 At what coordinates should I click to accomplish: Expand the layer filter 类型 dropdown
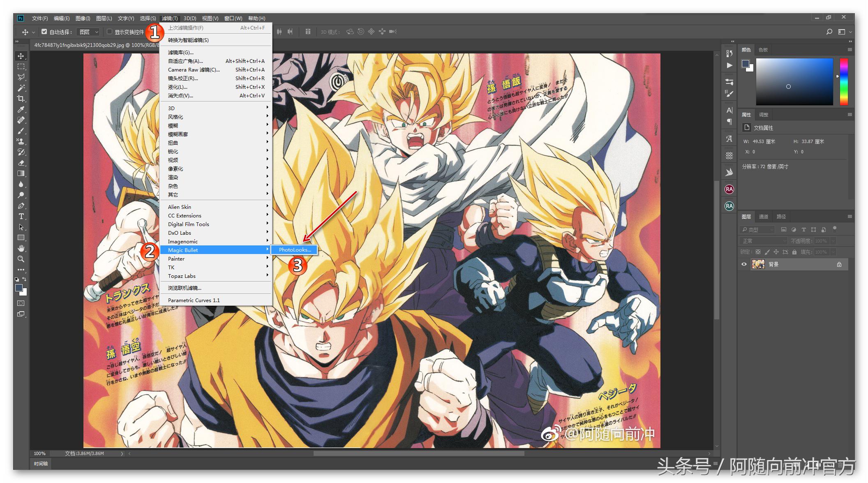point(757,230)
